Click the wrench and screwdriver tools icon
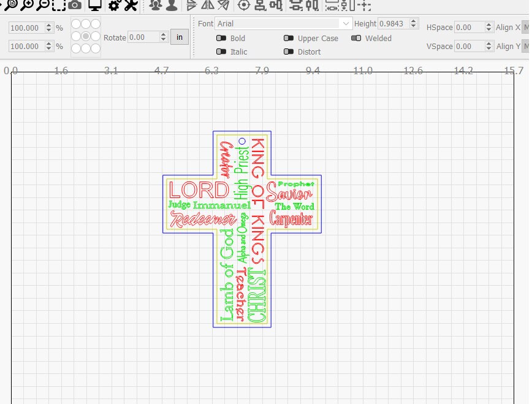 131,6
